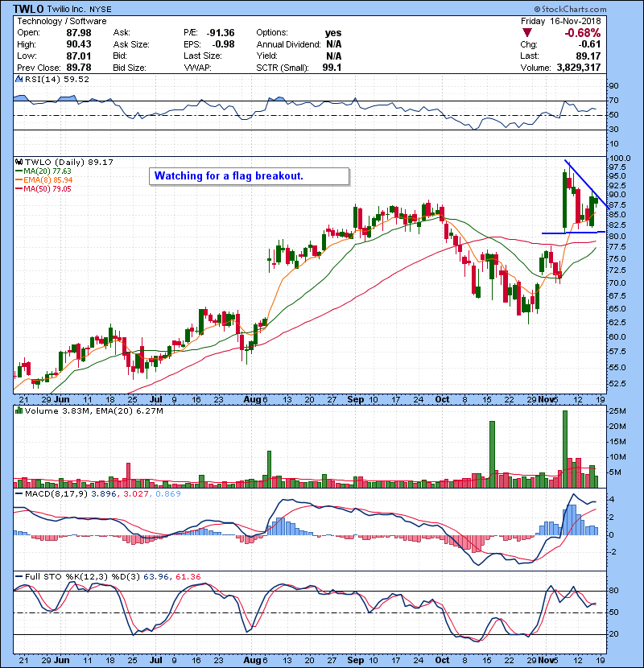Screen dimensions: 644x668
Task: Click the MACD legend line marker
Action: tap(19, 494)
